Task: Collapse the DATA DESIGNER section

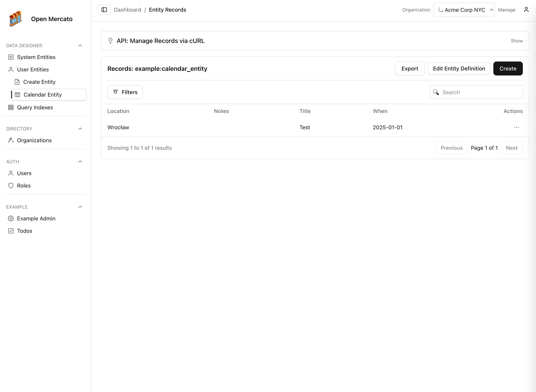Action: coord(80,45)
